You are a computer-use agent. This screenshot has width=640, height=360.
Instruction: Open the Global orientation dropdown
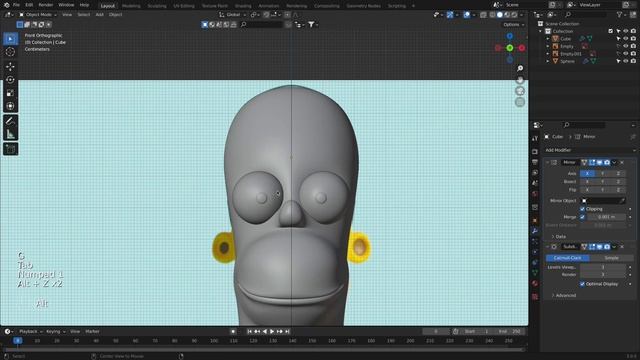[233, 15]
